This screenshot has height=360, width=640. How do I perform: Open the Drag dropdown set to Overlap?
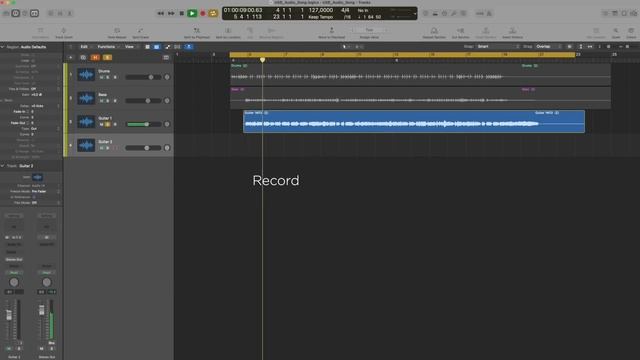(549, 47)
